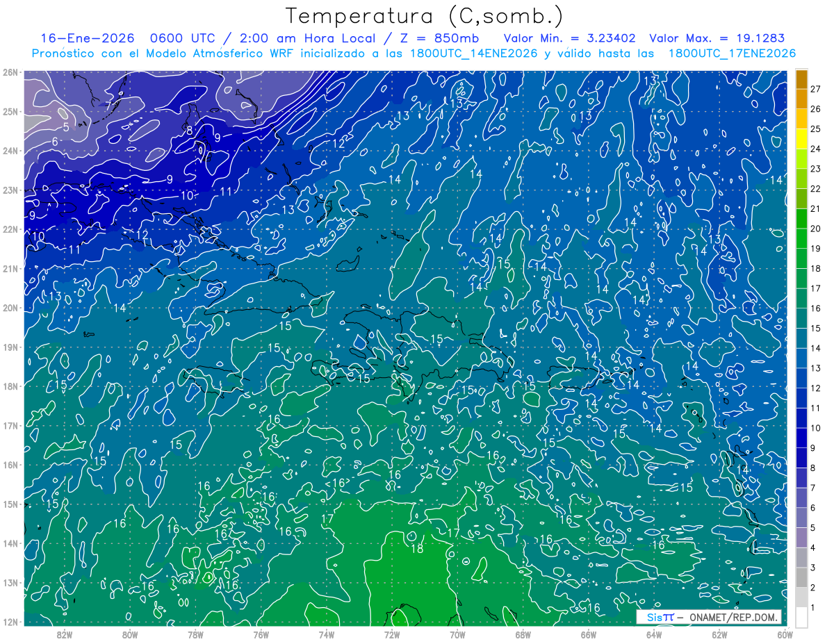The image size is (834, 644).
Task: Click the longitude axis label '68W'
Action: (523, 635)
